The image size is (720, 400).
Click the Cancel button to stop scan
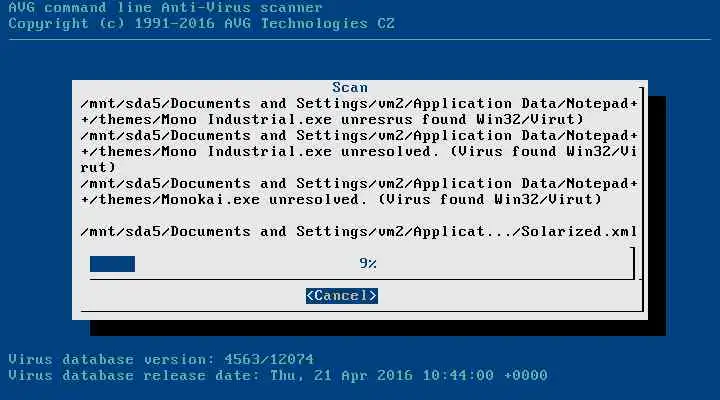pyautogui.click(x=342, y=296)
